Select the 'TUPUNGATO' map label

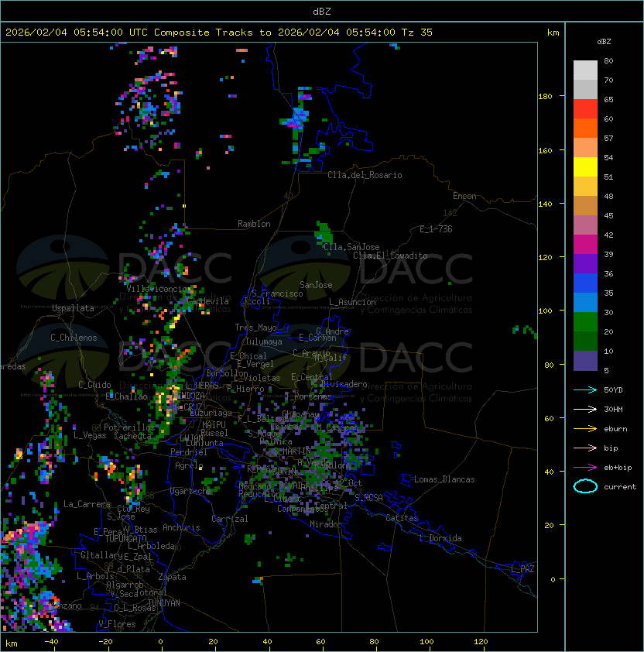(125, 539)
